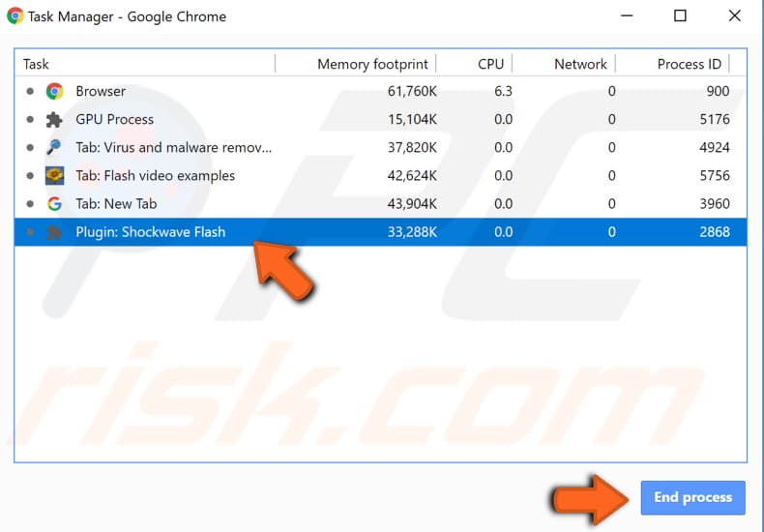764x532 pixels.
Task: Click process ID 5176
Action: click(715, 119)
